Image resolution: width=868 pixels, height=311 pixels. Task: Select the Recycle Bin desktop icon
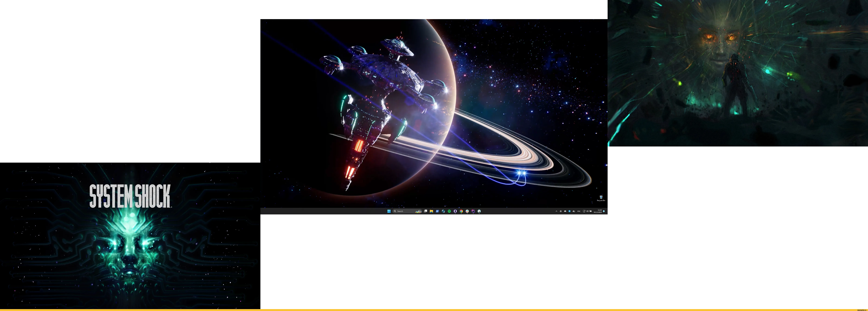point(601,198)
